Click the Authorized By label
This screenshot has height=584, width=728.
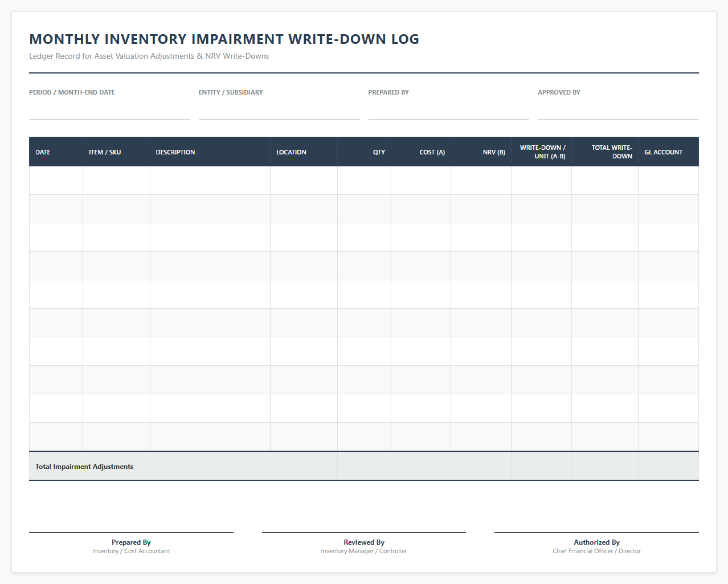point(596,542)
